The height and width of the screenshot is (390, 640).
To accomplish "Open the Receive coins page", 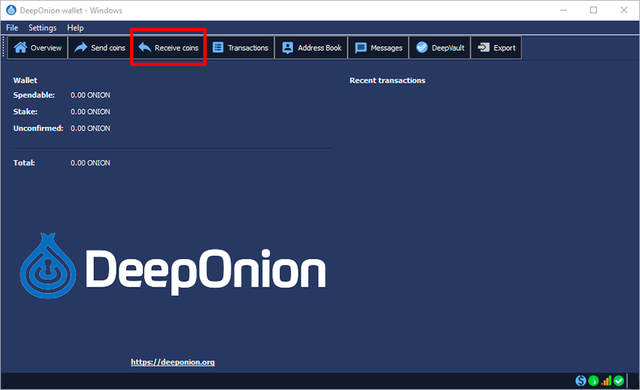I will click(x=169, y=48).
